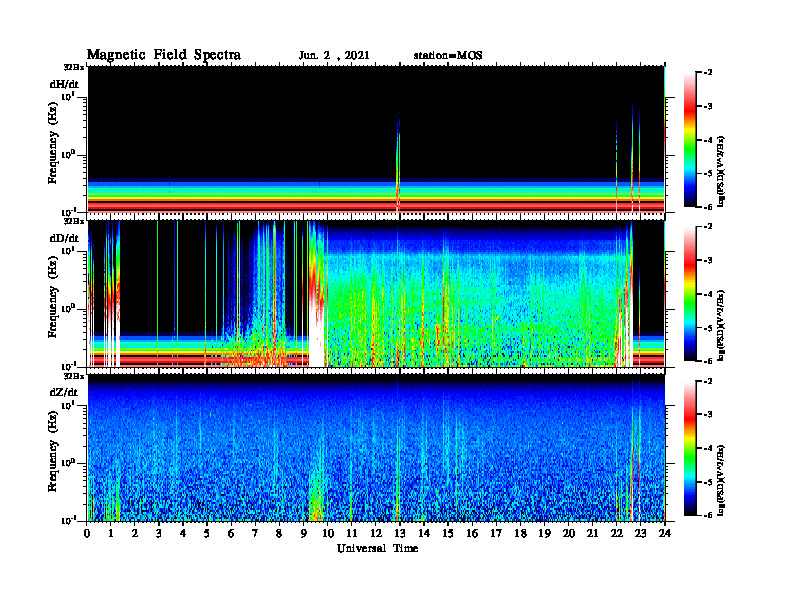Click hour tick label "3" on time axis
The height and width of the screenshot is (612, 792).
[x=159, y=533]
